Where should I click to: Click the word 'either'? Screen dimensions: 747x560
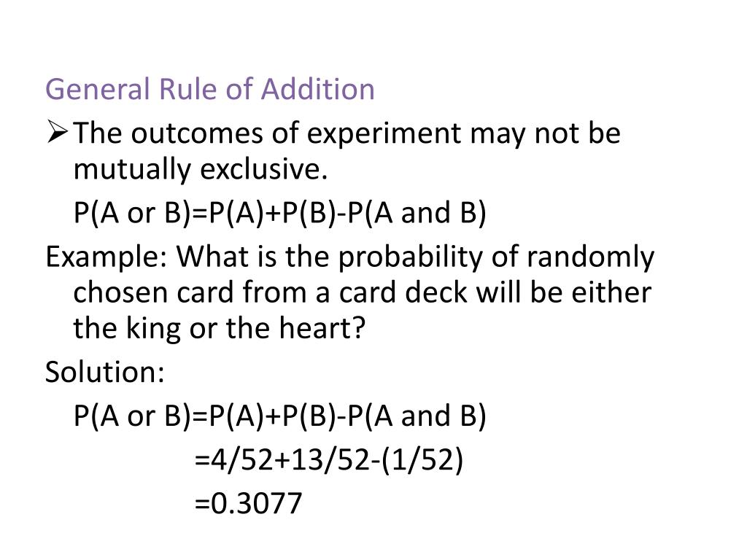tap(611, 292)
